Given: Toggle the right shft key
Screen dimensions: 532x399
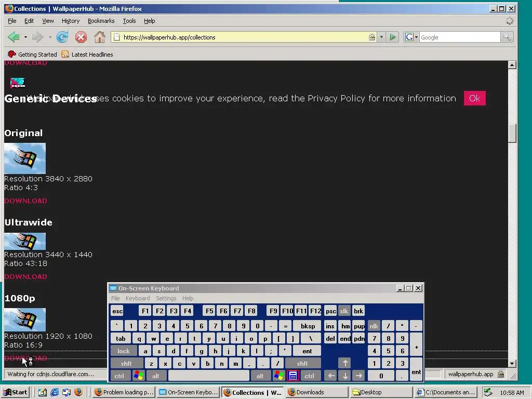Looking at the screenshot, I should 302,363.
